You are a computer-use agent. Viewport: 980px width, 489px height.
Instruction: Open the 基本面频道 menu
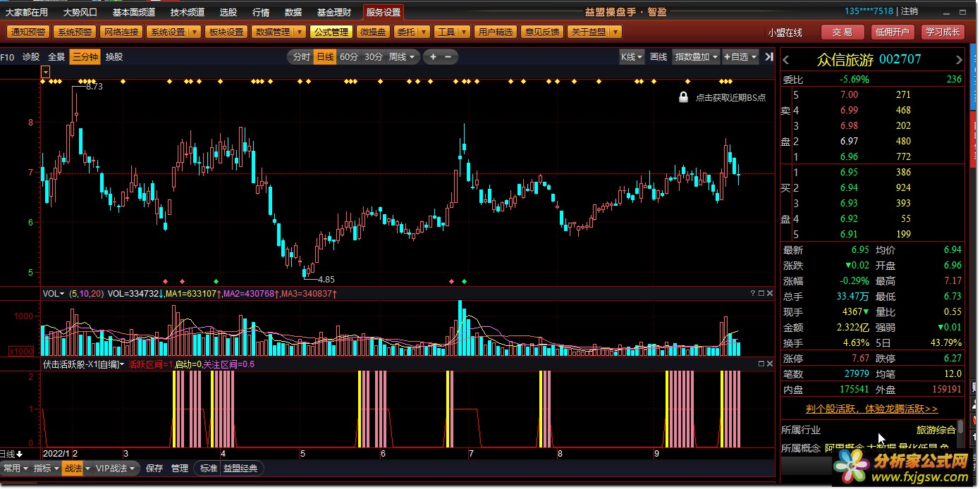pos(134,12)
